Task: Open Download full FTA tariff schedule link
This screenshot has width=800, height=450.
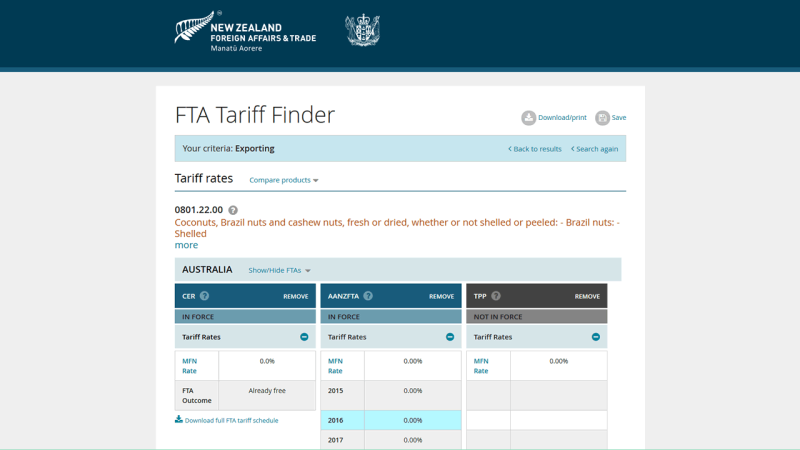Action: click(x=232, y=420)
